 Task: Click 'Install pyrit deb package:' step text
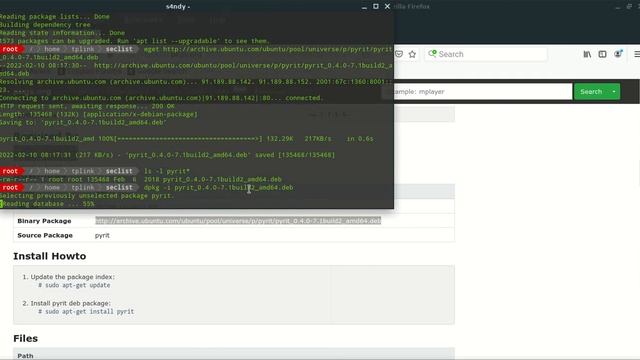tap(71, 303)
